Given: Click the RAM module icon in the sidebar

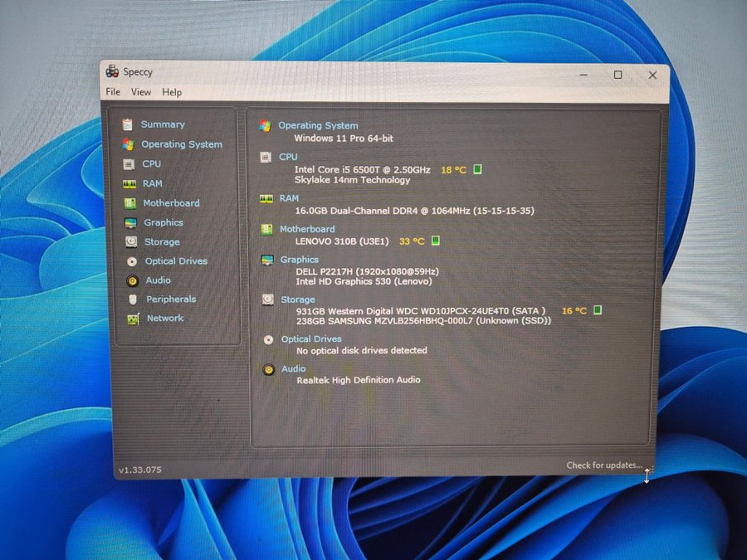Looking at the screenshot, I should click(x=129, y=183).
